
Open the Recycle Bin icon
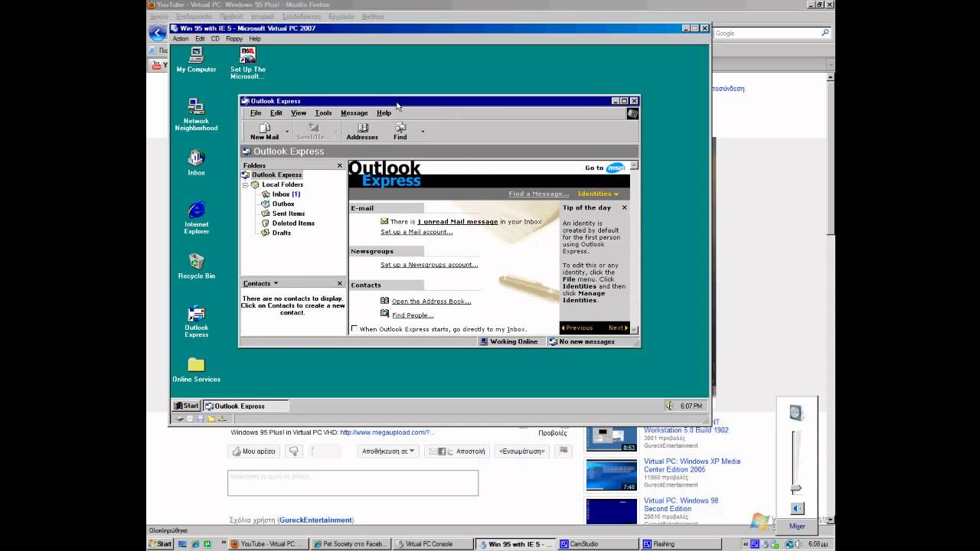click(196, 266)
